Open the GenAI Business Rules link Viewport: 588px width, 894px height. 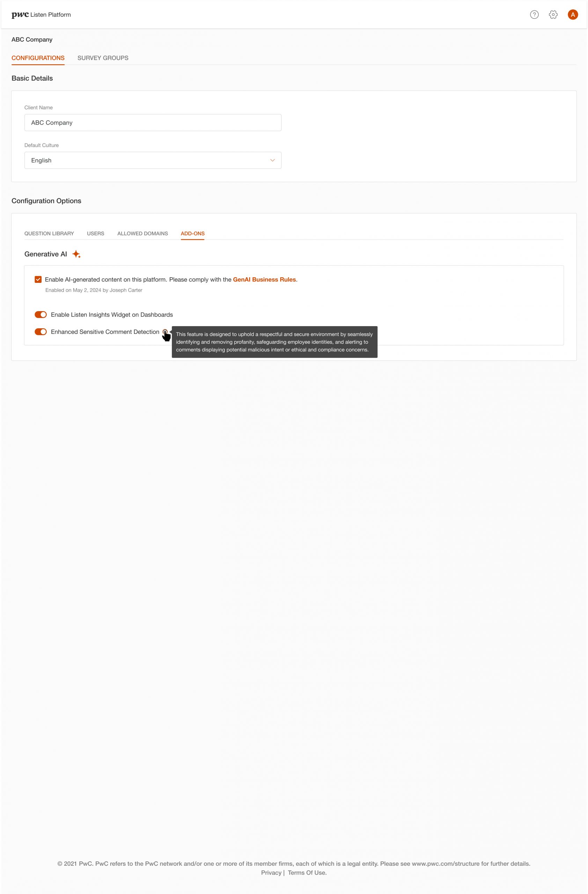[264, 279]
